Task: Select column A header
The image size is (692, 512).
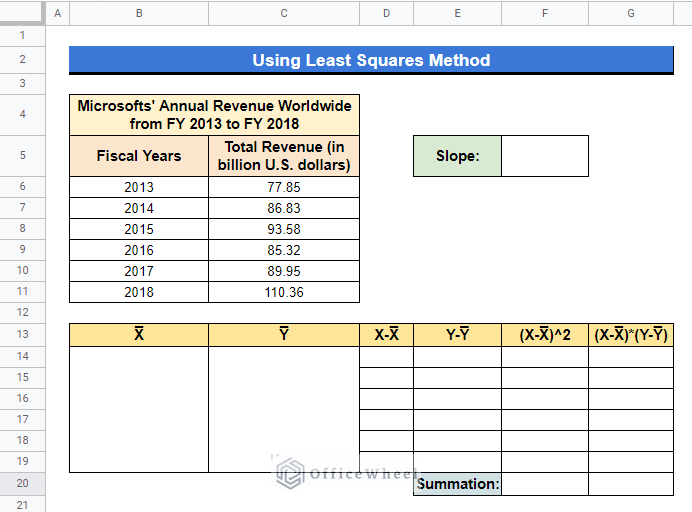Action: (x=57, y=13)
